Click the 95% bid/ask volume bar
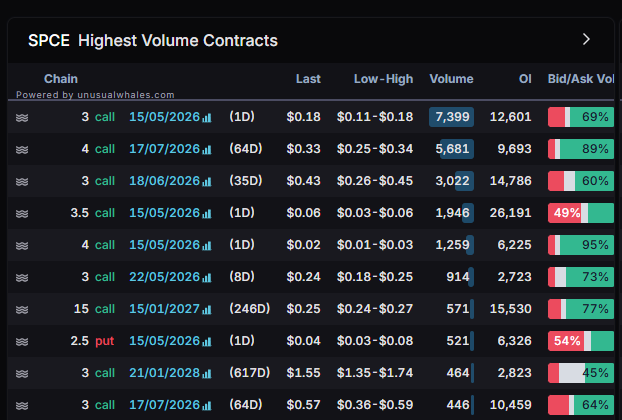Viewport: 622px width, 420px height. click(x=581, y=245)
